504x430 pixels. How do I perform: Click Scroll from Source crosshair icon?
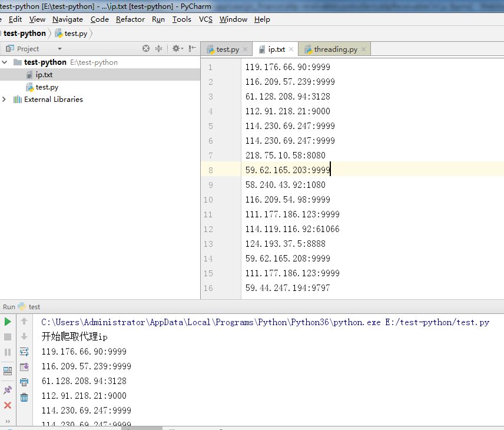(x=147, y=48)
